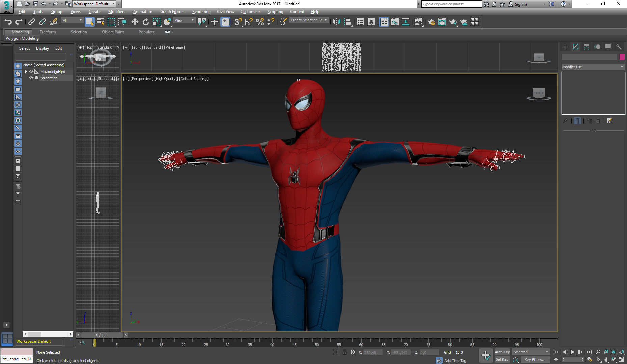Open the Rendering menu
This screenshot has width=627, height=364.
click(x=201, y=12)
